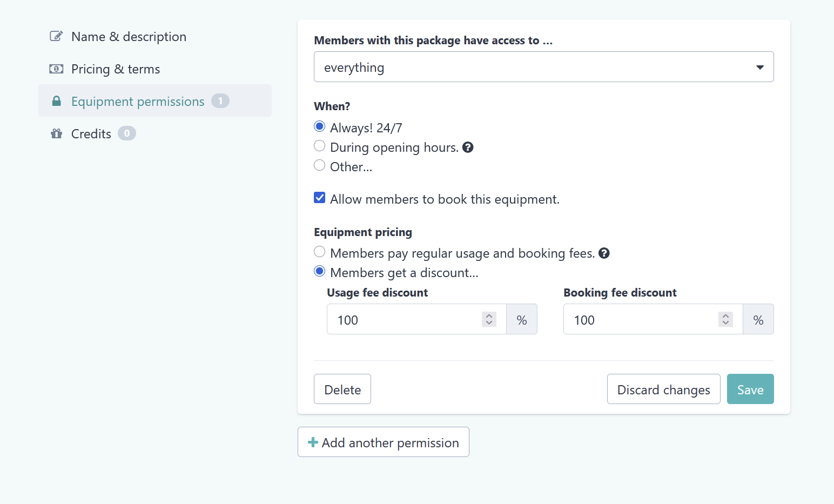834x504 pixels.
Task: Click the help icon beside regular usage fees
Action: click(604, 253)
